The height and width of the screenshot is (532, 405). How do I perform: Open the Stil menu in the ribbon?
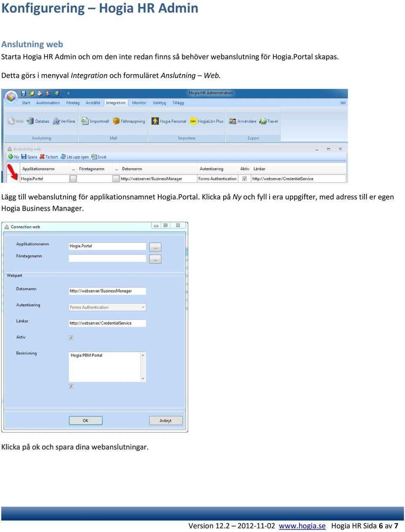coord(343,103)
